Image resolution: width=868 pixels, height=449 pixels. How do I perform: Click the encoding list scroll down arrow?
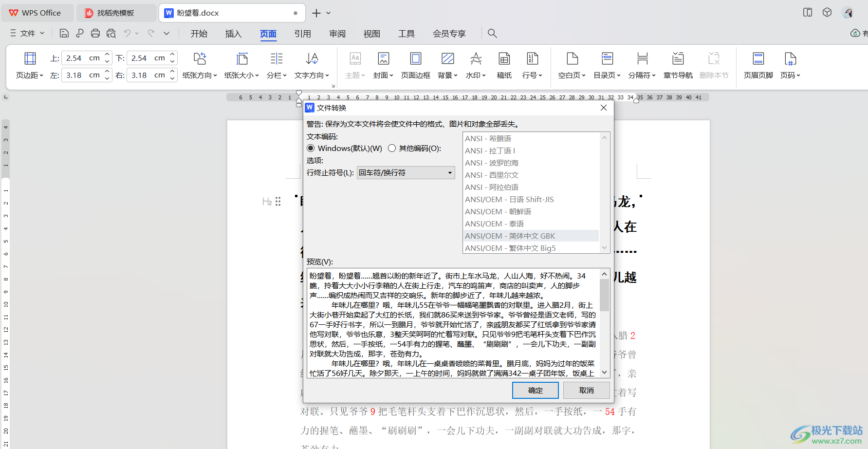click(605, 248)
